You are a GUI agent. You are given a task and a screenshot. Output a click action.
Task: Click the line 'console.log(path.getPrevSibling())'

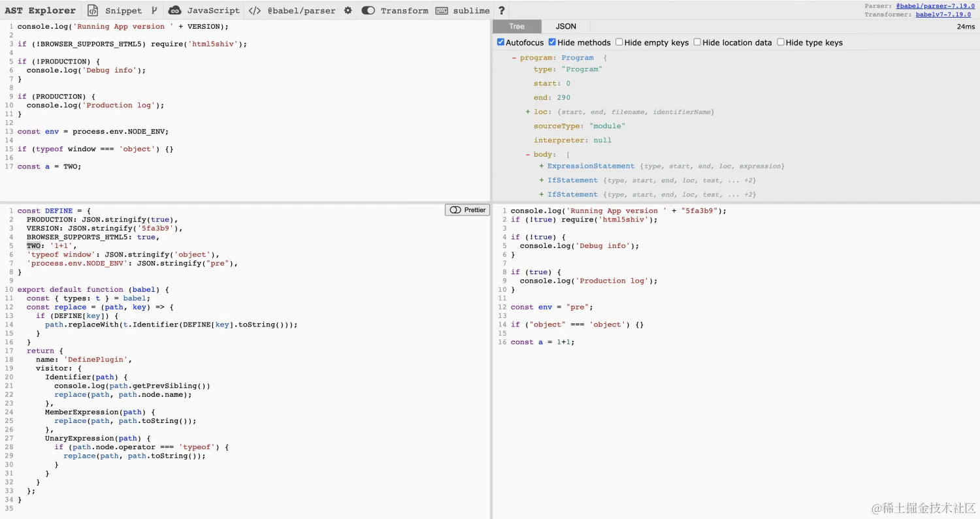pyautogui.click(x=132, y=386)
